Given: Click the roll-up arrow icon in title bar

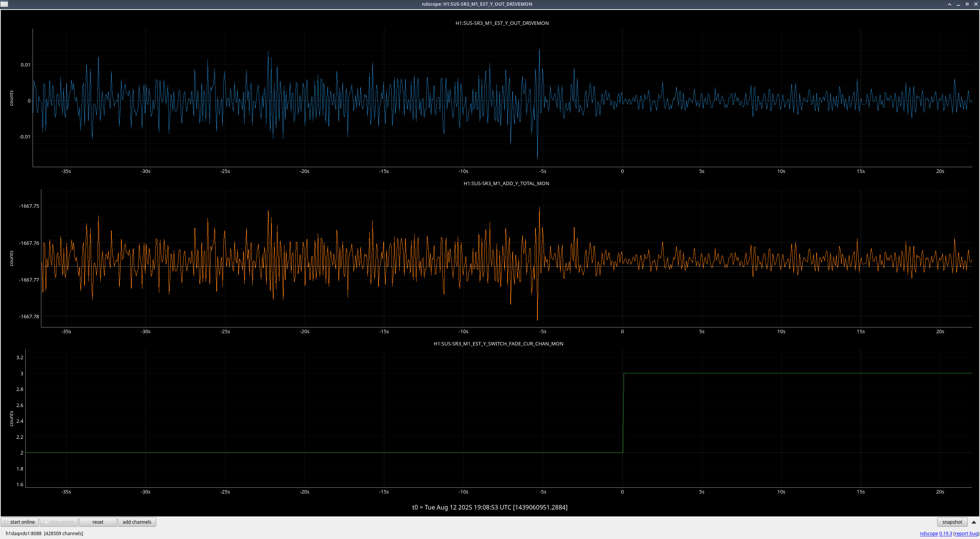Looking at the screenshot, I should [x=949, y=4].
